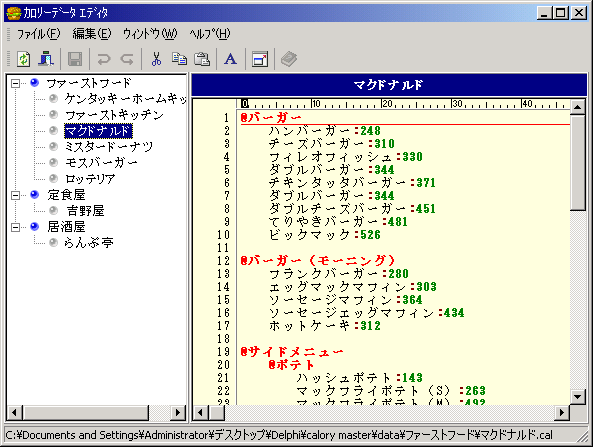Collapse the ファーストフード tree node
Viewport: 593px width, 447px height.
point(16,83)
